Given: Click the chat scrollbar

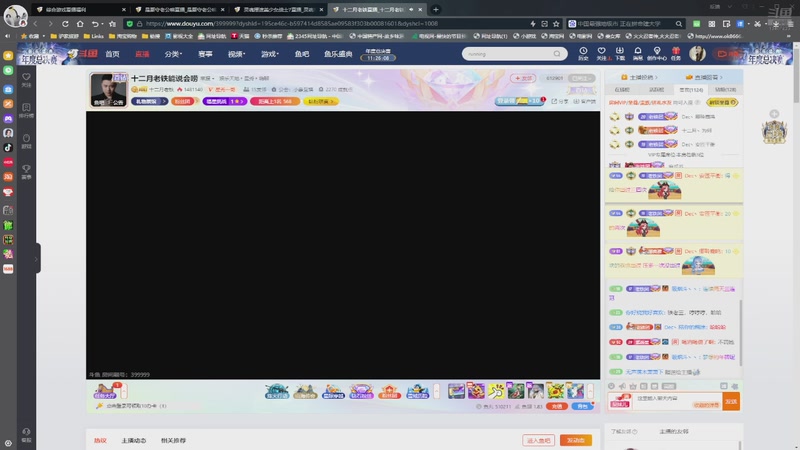Looking at the screenshot, I should click(x=740, y=332).
